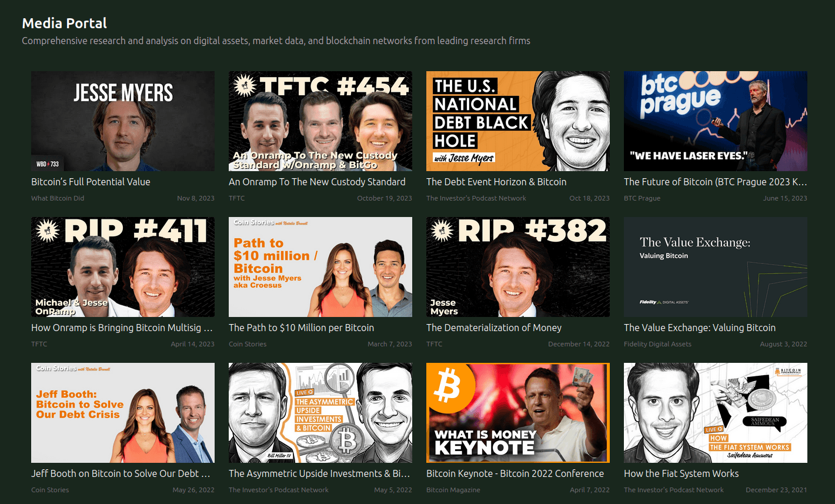Open The Future of Bitcoin BTC Prague title
The height and width of the screenshot is (504, 835).
coord(715,182)
